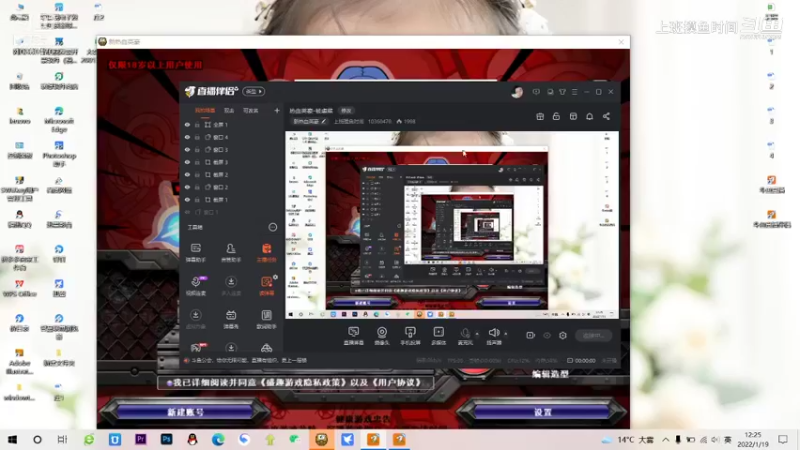
Task: Open the room manager assistant tool icon
Action: pyautogui.click(x=231, y=252)
